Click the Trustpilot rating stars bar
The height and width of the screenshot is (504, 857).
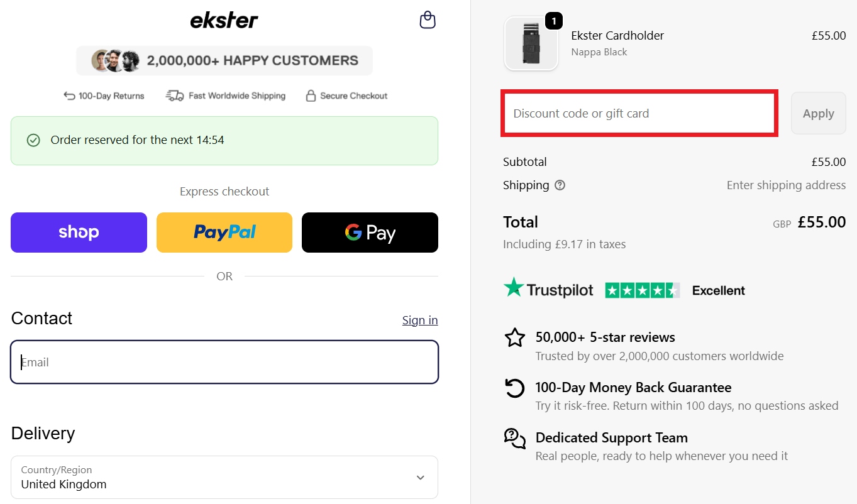[642, 290]
